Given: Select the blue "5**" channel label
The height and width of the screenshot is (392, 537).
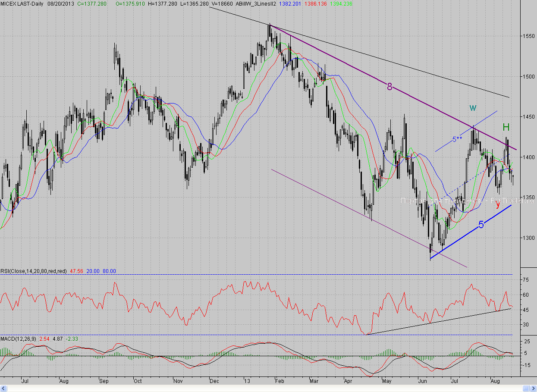Looking at the screenshot, I should pyautogui.click(x=457, y=139).
